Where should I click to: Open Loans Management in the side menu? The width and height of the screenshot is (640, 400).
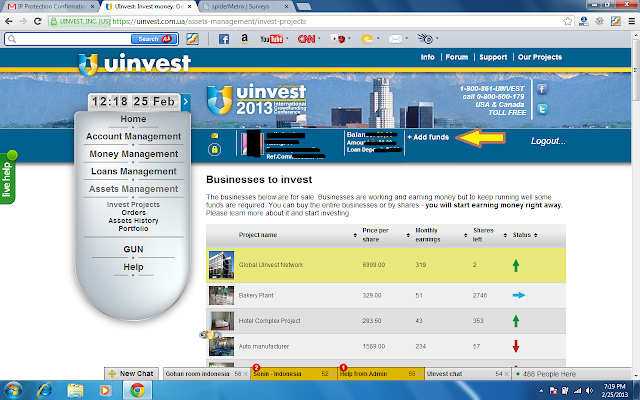click(x=133, y=171)
